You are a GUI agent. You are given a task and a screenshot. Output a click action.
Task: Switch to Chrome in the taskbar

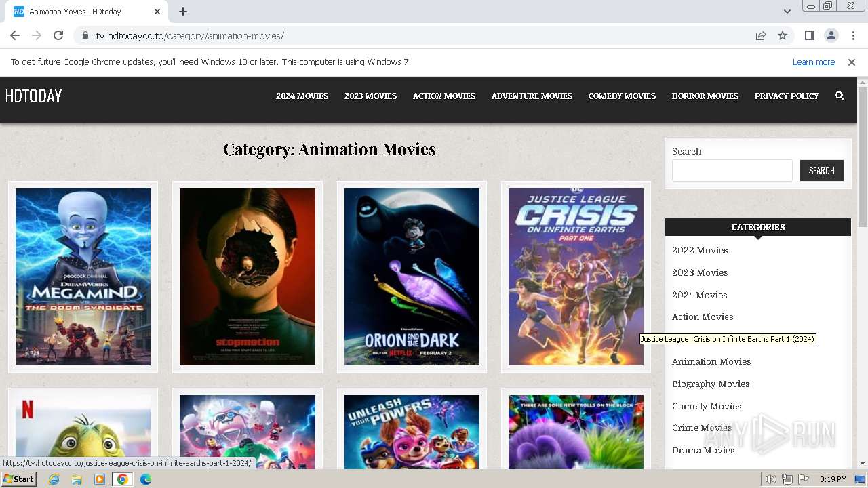123,479
